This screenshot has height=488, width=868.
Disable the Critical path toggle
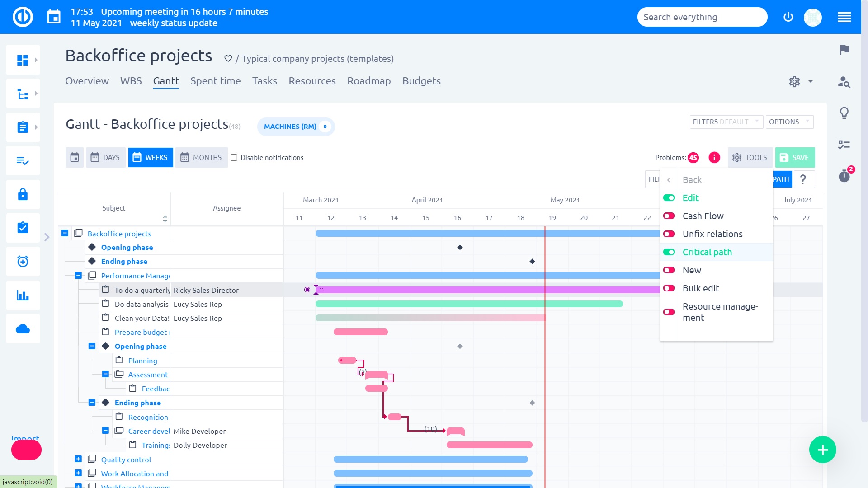point(669,252)
